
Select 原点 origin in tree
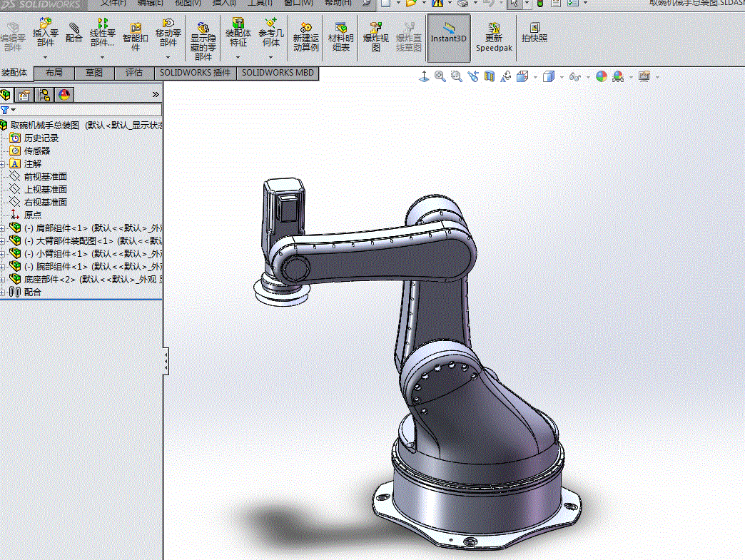(x=33, y=215)
